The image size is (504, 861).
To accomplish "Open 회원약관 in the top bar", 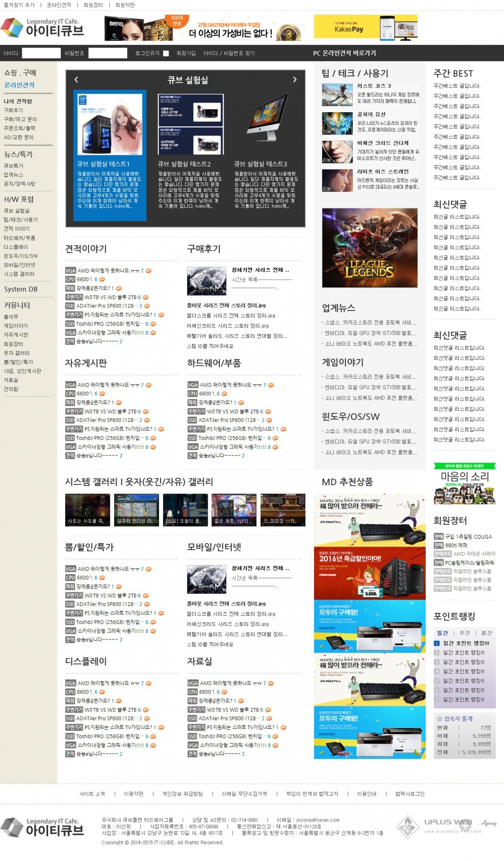I will point(125,5).
